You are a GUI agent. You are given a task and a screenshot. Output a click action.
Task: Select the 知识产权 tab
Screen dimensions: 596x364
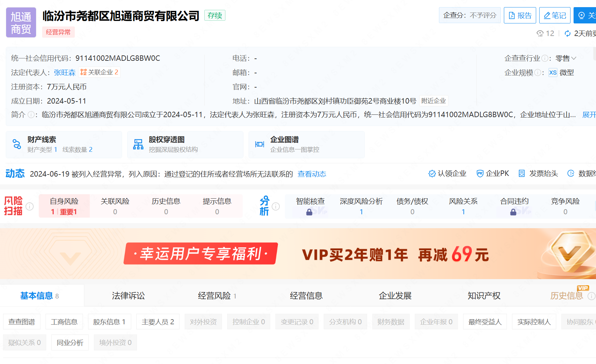tap(484, 296)
